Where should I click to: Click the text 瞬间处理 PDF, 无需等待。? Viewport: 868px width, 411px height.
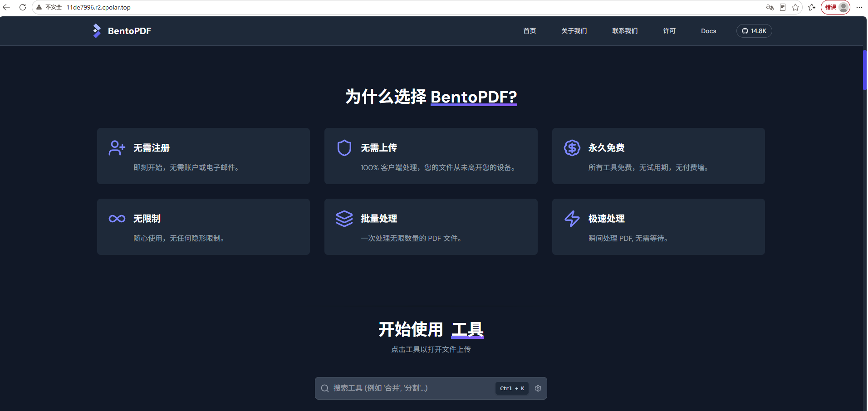(x=628, y=238)
